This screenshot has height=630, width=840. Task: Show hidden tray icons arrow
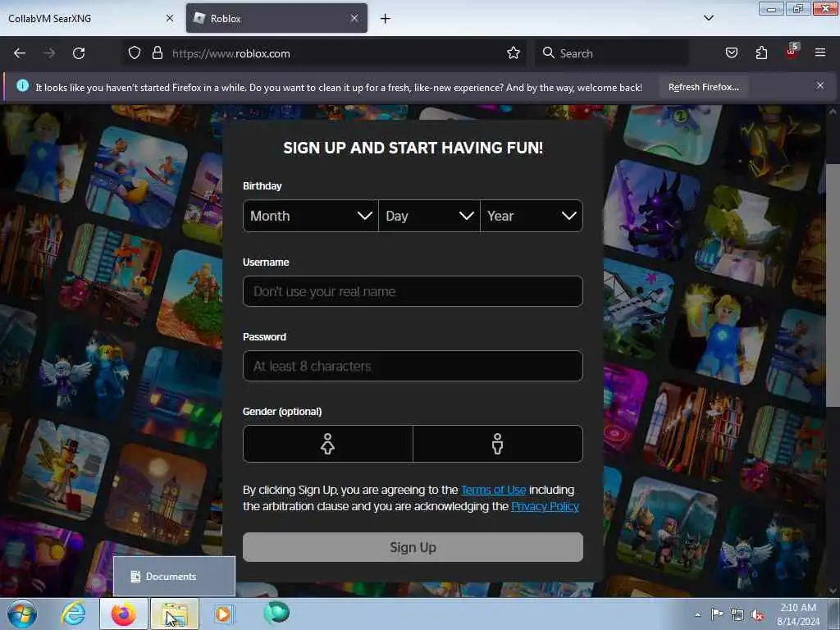(x=697, y=614)
